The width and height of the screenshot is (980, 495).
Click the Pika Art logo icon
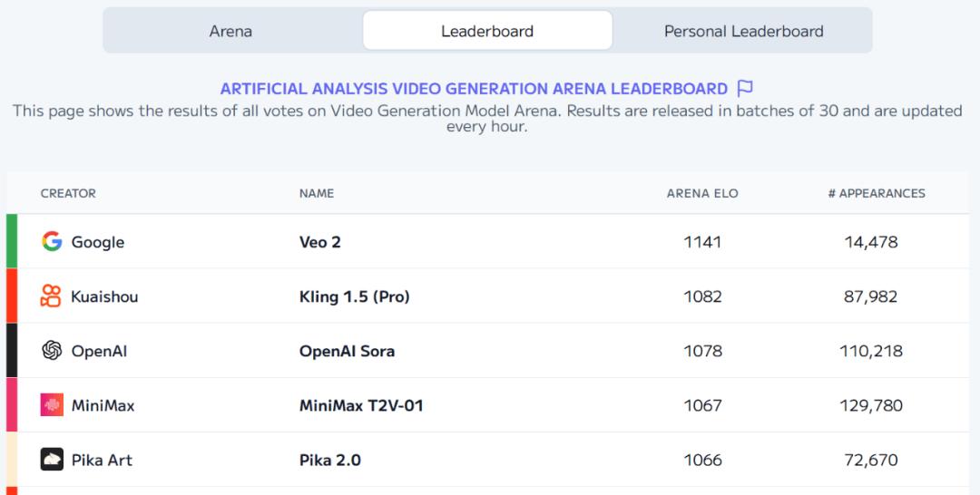pos(52,459)
